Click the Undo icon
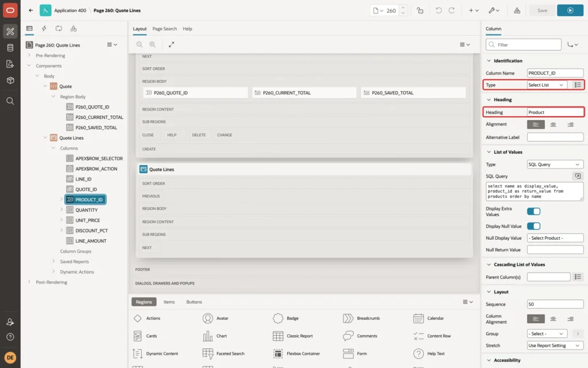Image resolution: width=588 pixels, height=368 pixels. pos(438,10)
